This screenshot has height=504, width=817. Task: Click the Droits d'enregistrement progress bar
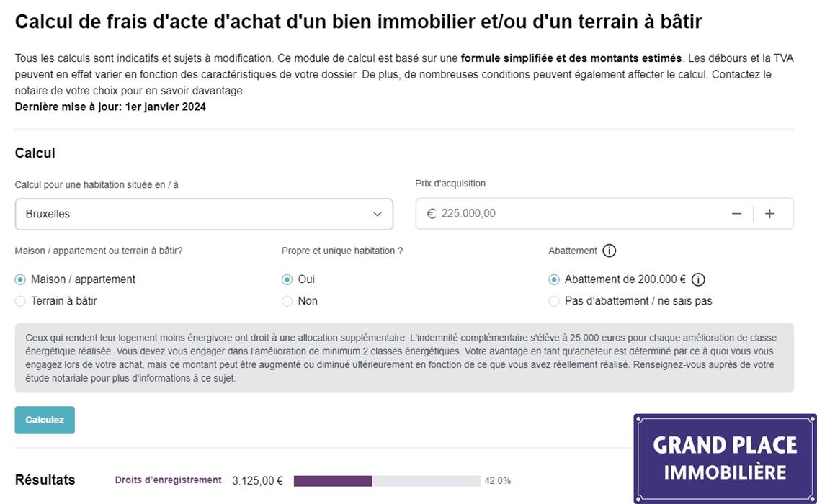click(387, 481)
